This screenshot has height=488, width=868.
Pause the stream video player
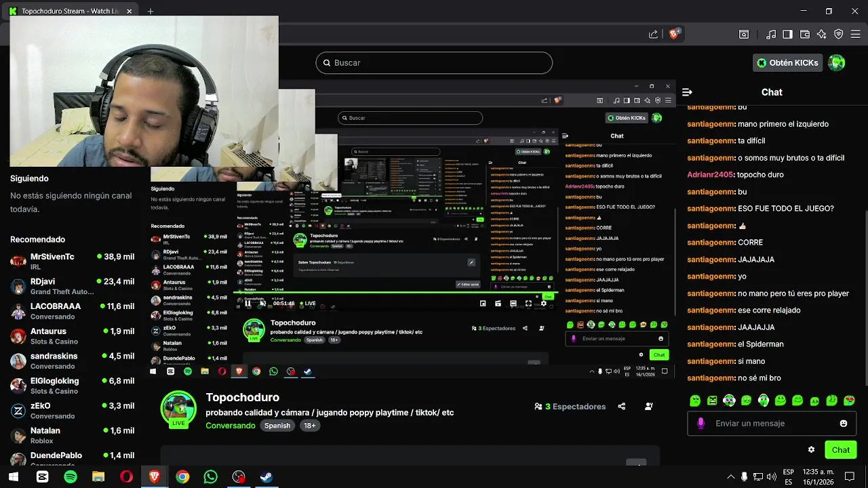pos(248,304)
